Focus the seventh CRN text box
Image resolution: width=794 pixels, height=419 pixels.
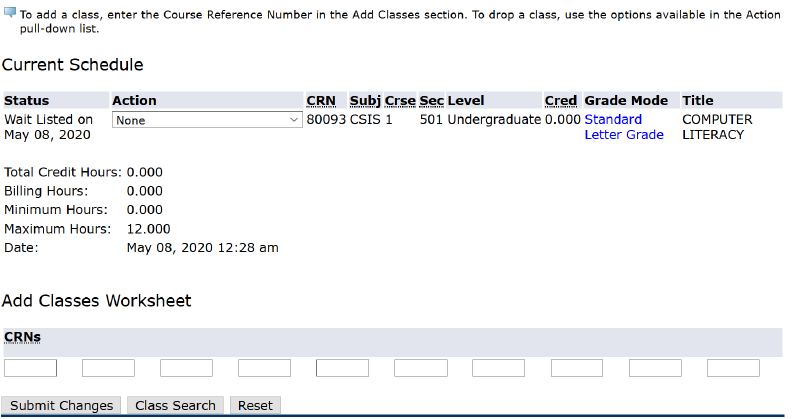pyautogui.click(x=498, y=368)
